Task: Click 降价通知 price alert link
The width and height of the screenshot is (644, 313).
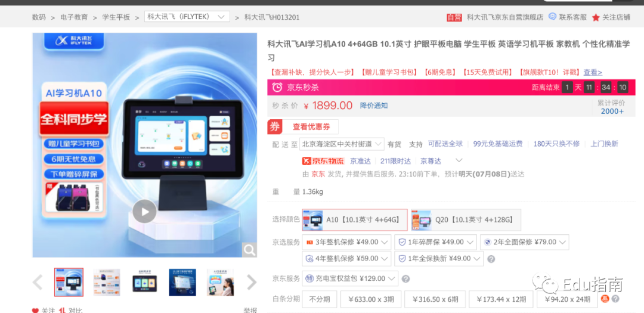Action: click(374, 106)
